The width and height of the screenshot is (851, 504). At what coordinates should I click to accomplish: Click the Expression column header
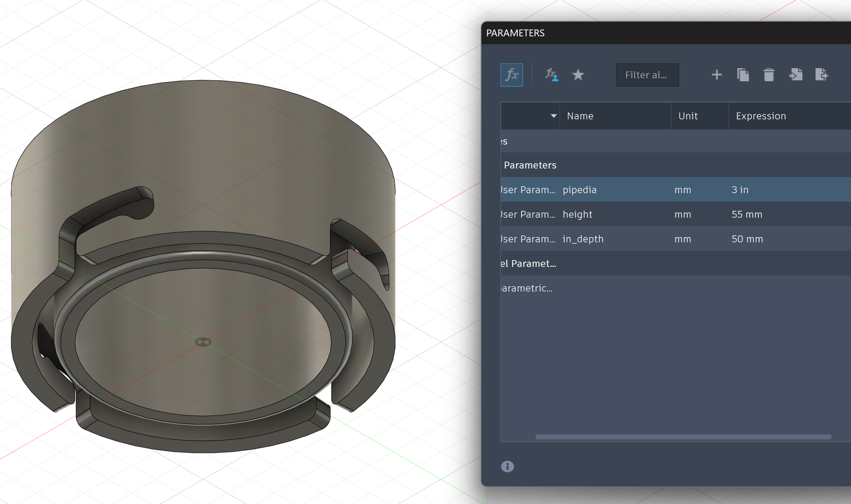(761, 116)
